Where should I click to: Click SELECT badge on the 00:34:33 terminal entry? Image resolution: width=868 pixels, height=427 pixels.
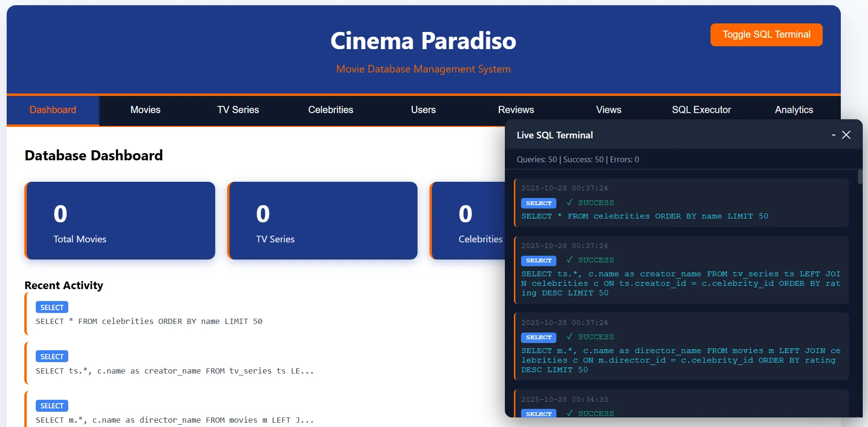[539, 414]
